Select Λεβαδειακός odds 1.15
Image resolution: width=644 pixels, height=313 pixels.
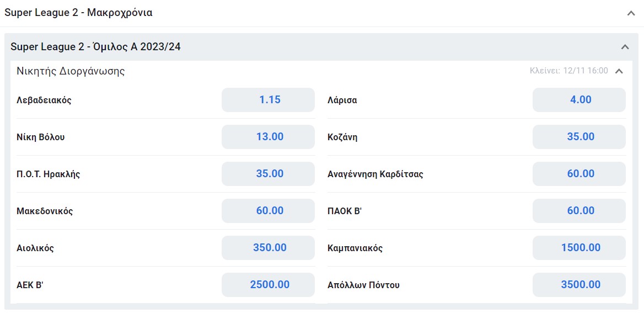(268, 99)
